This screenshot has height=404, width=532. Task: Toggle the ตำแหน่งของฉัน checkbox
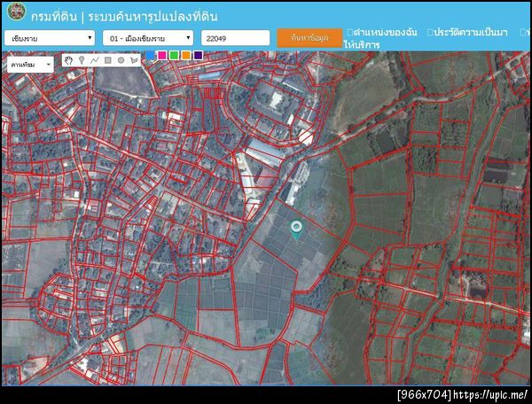pyautogui.click(x=350, y=33)
